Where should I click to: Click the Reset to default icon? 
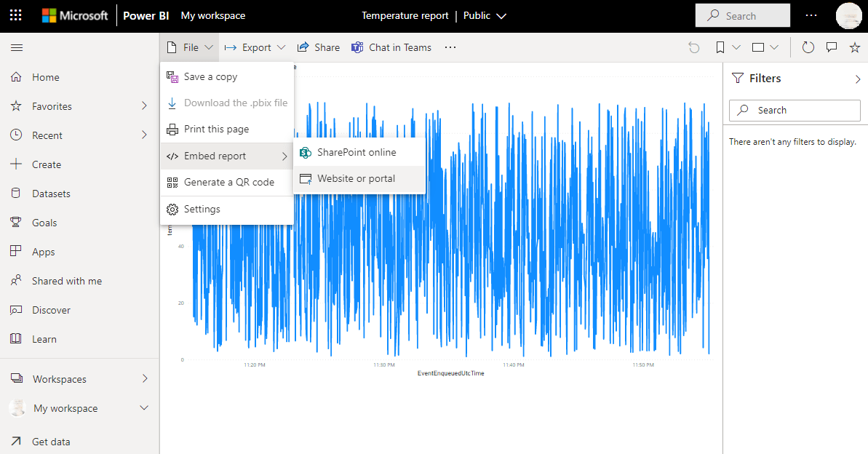(x=693, y=47)
